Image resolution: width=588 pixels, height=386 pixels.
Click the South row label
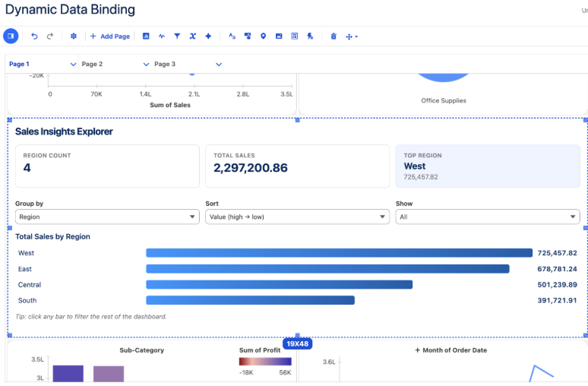click(x=27, y=300)
